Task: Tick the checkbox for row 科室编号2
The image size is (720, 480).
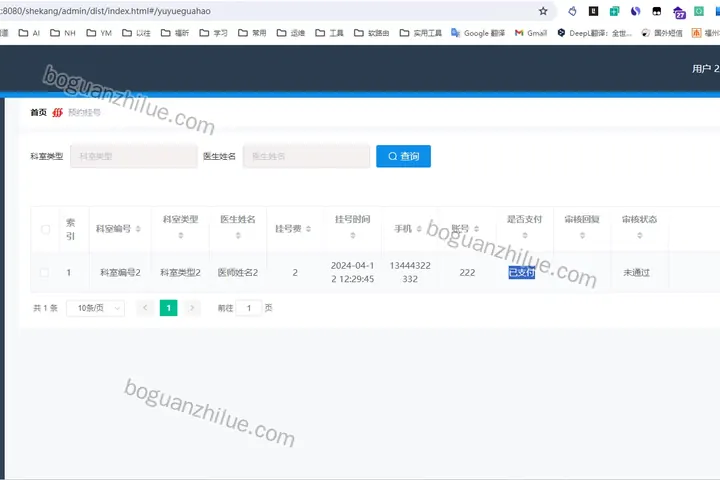Action: coord(45,272)
